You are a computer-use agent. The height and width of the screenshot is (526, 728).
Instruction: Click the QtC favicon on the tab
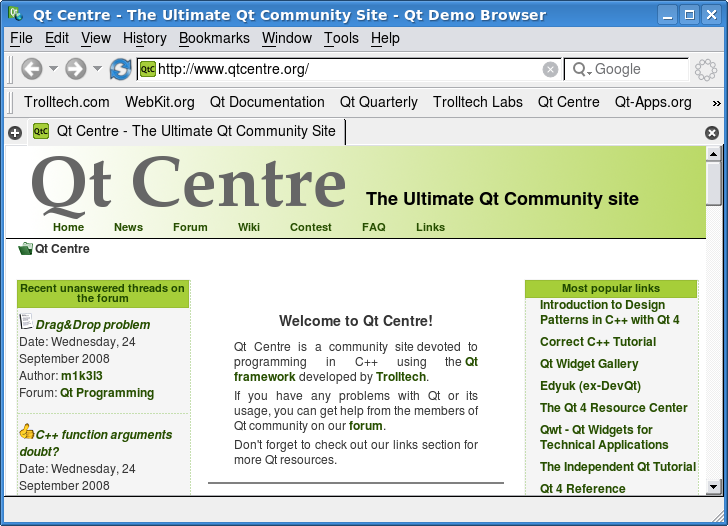point(41,131)
